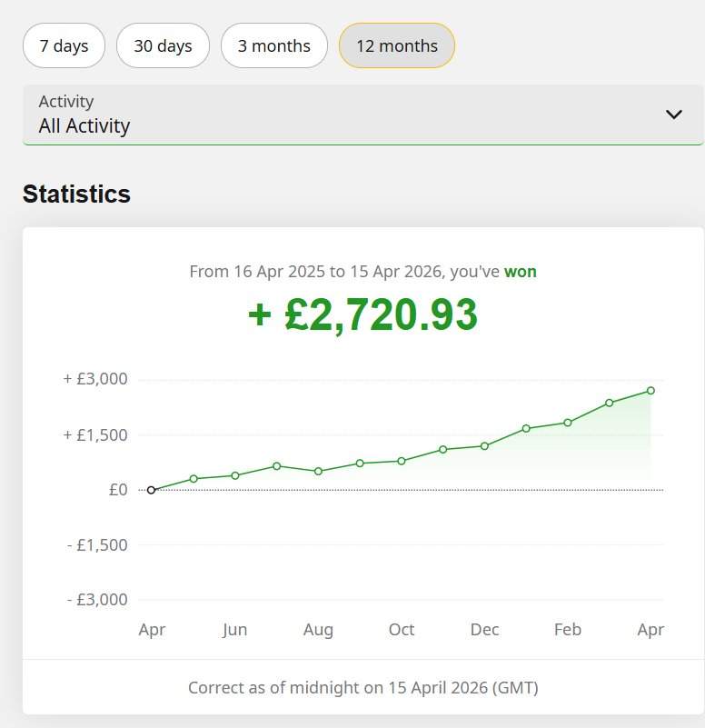
Task: Click the starting Apr data point
Action: point(151,489)
